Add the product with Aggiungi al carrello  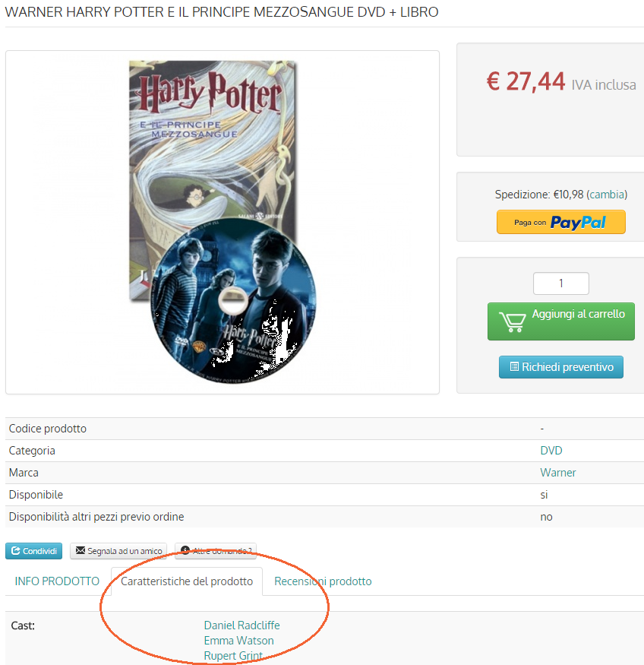561,321
